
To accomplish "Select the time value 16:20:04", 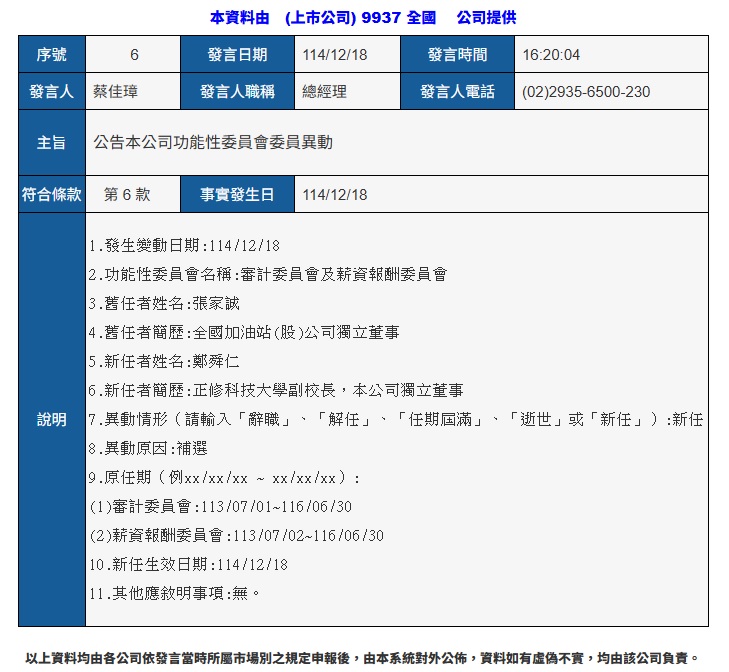I will click(x=551, y=55).
